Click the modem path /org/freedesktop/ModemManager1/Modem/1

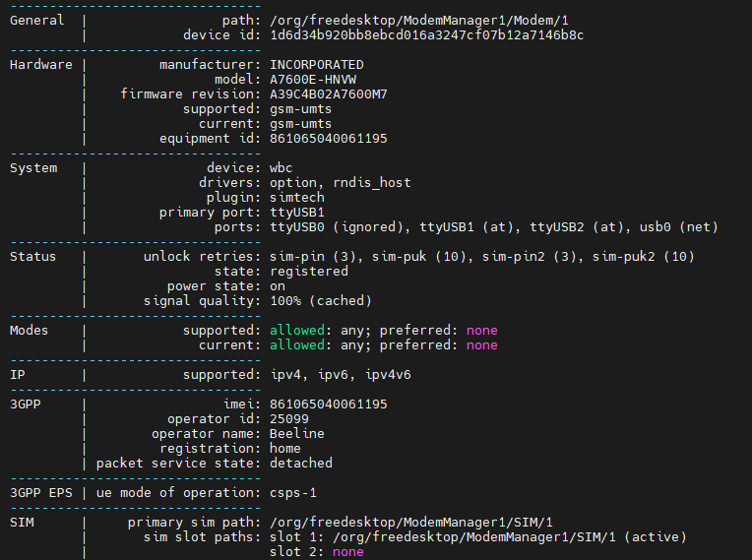coord(418,21)
